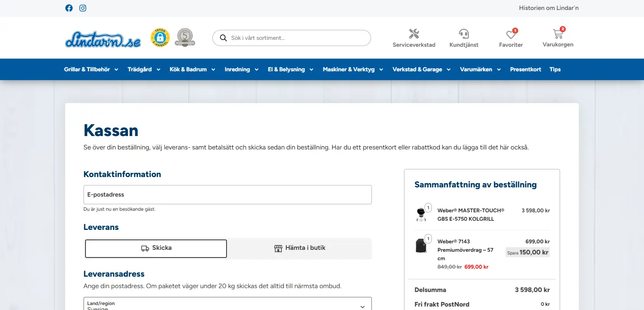Click the Trygg E-handel badge
This screenshot has height=310, width=644.
pyautogui.click(x=160, y=38)
